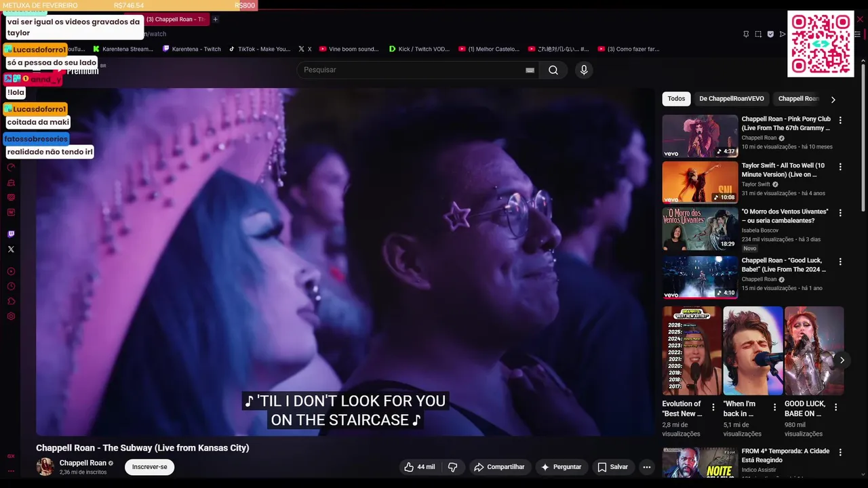868x488 pixels.
Task: Open Taylor Swift All Too Well video title
Action: point(783,170)
